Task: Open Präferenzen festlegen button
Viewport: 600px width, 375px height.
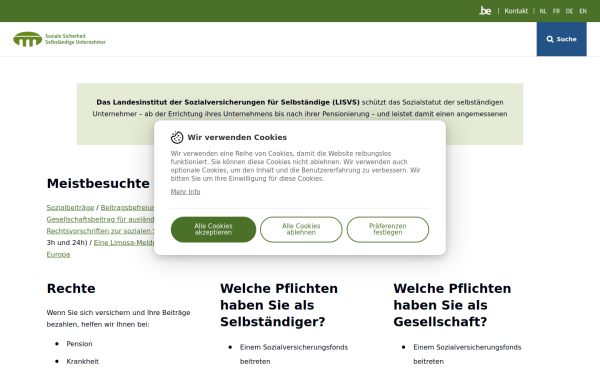Action: tap(388, 229)
